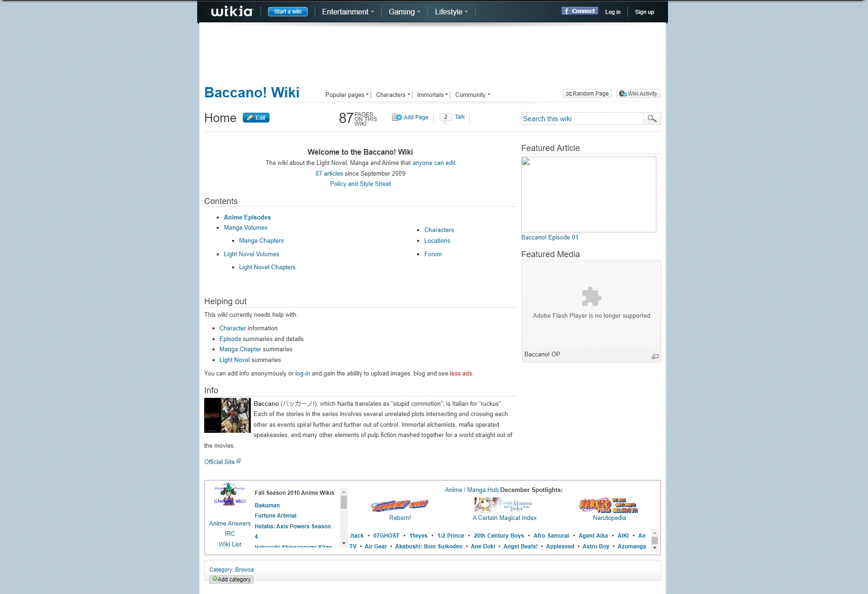Open the Character information link
The image size is (868, 594).
coord(233,328)
